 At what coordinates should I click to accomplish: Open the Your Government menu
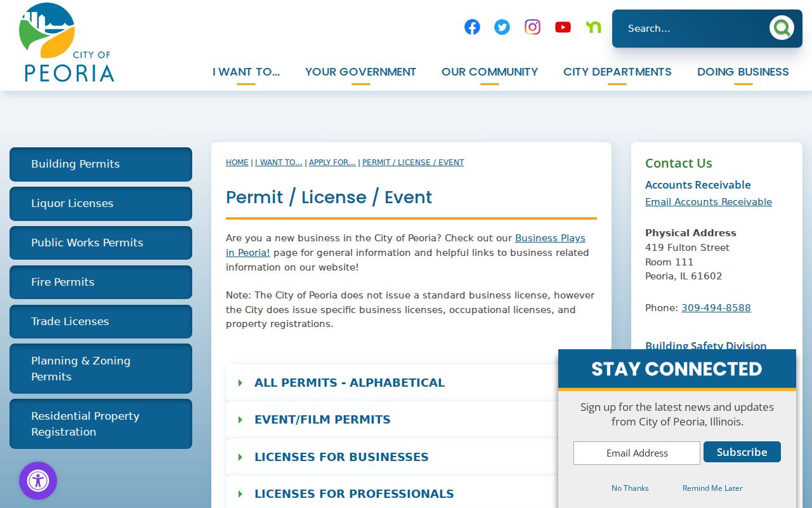coord(360,72)
